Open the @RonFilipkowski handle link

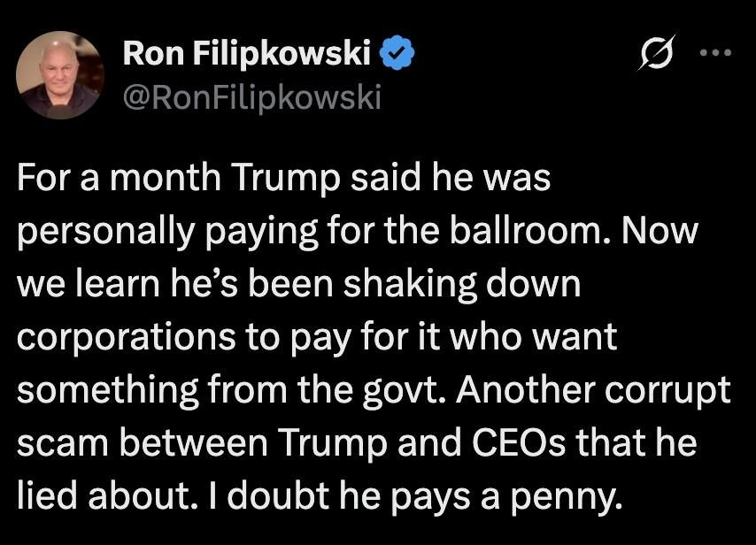tap(251, 96)
